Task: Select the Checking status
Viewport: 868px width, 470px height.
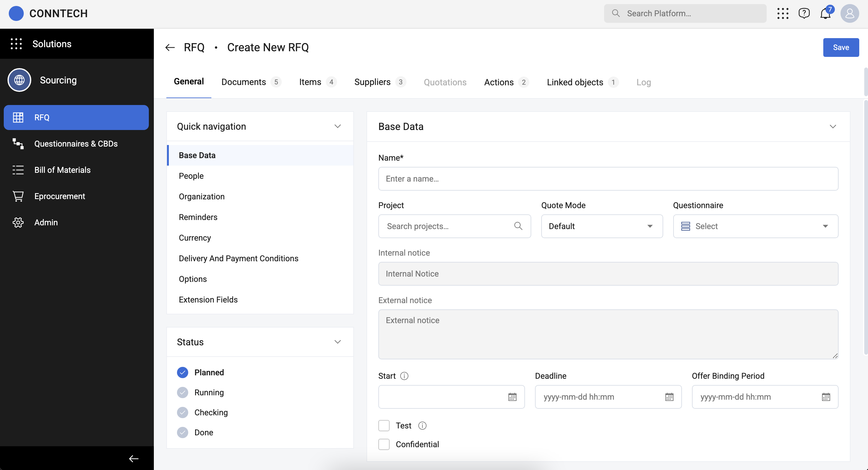Action: (x=202, y=412)
